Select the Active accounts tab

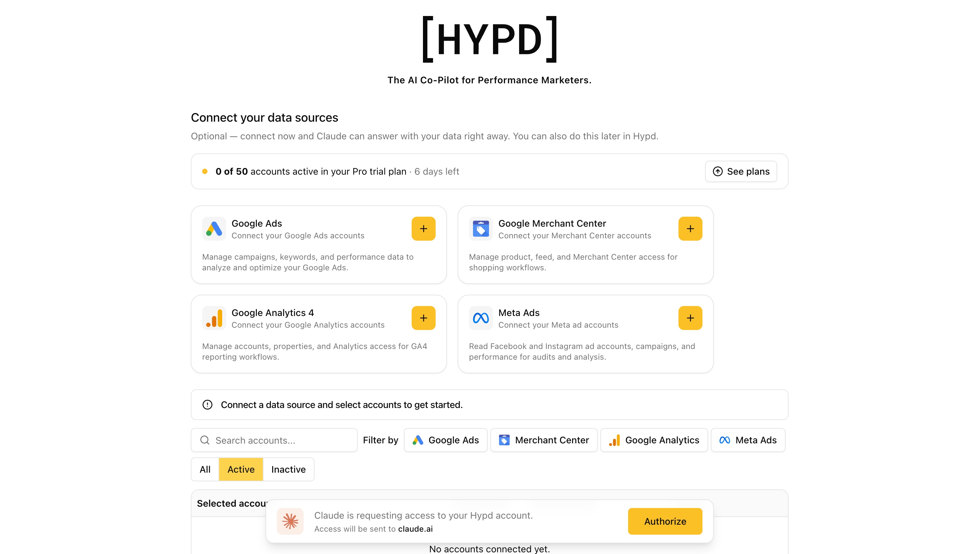[x=241, y=470]
